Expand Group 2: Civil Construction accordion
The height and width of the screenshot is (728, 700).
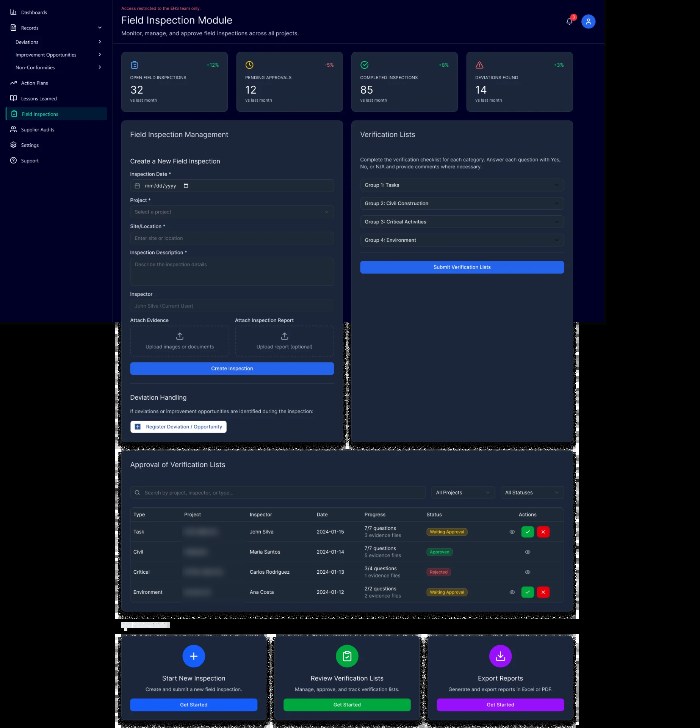[462, 203]
